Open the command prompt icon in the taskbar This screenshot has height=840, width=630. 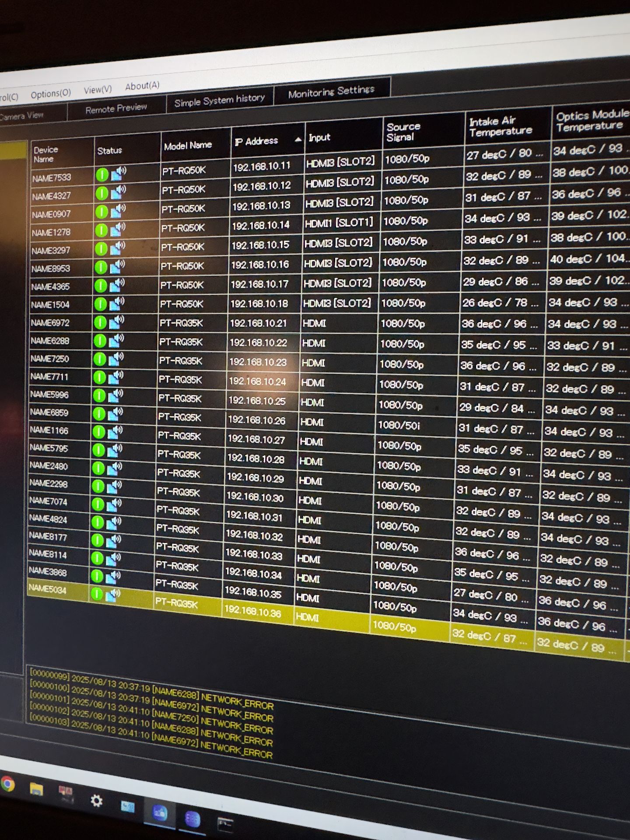coord(225,824)
